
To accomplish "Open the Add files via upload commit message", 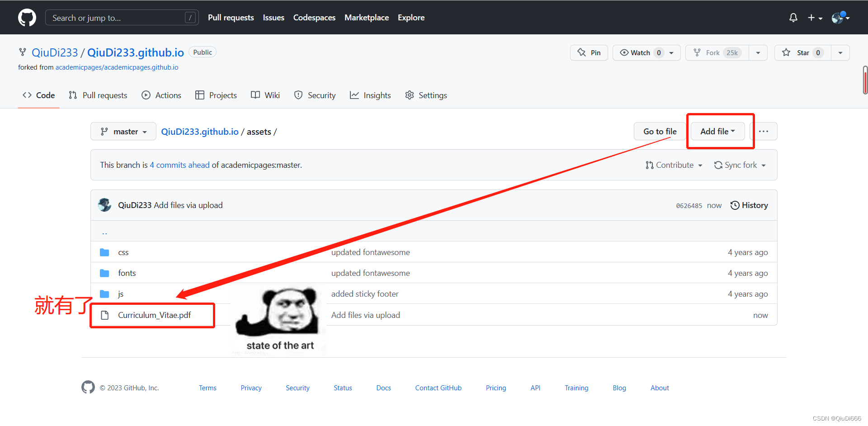I will click(188, 205).
